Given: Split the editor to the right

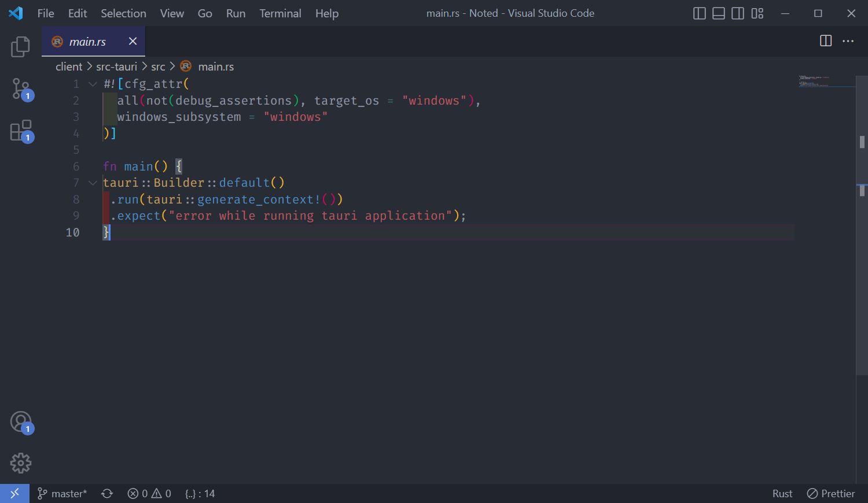Looking at the screenshot, I should [826, 40].
